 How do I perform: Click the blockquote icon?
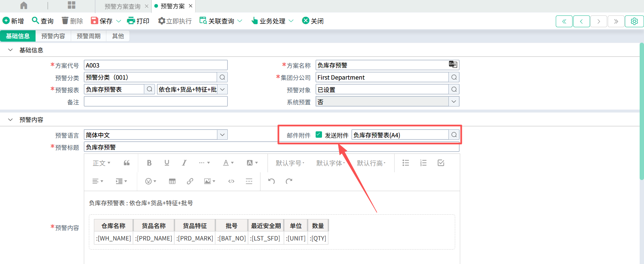coord(126,163)
